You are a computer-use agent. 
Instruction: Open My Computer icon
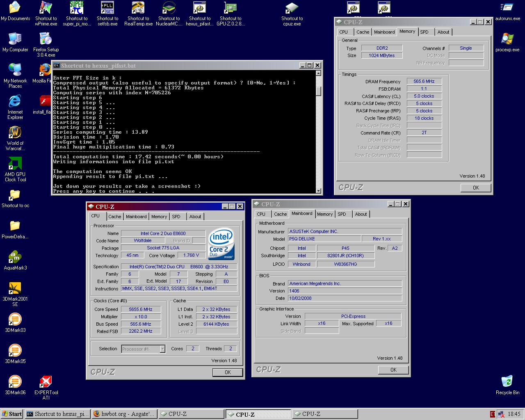[15, 42]
